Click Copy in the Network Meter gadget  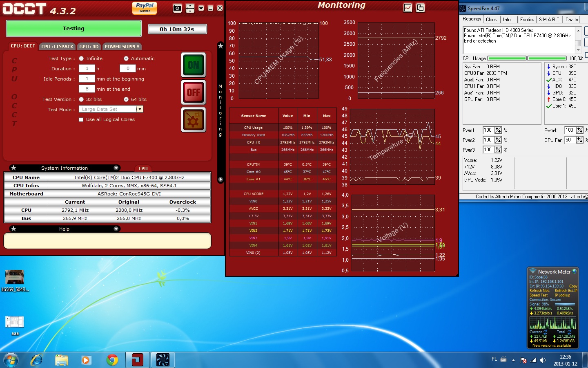pos(573,286)
